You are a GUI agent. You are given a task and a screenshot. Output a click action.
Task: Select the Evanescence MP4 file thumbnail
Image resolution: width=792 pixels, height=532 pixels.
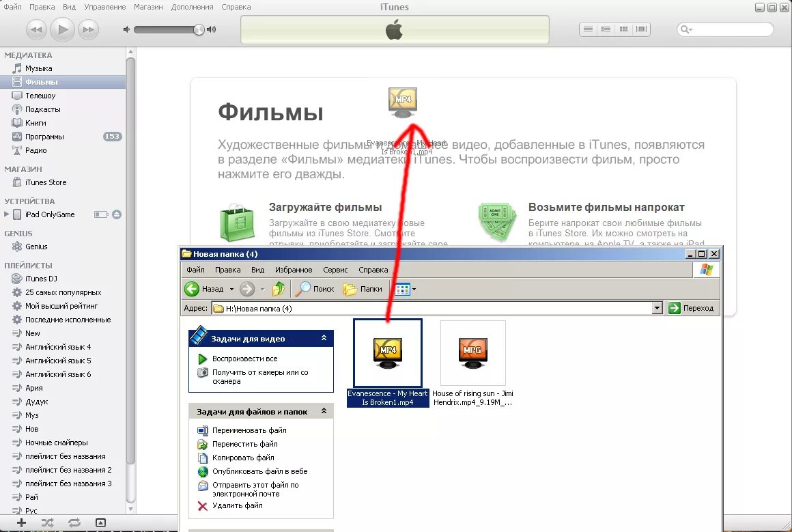coord(388,352)
